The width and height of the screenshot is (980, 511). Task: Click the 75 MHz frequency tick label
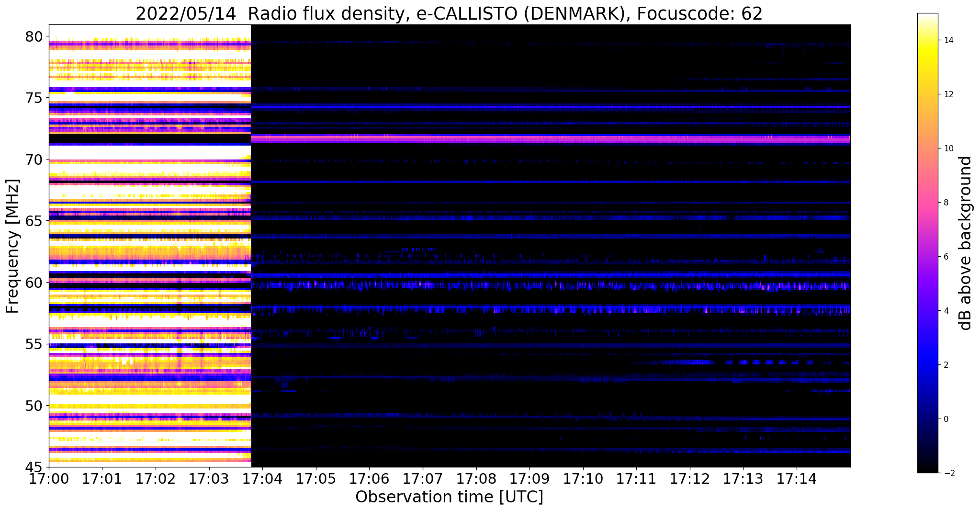[x=34, y=98]
